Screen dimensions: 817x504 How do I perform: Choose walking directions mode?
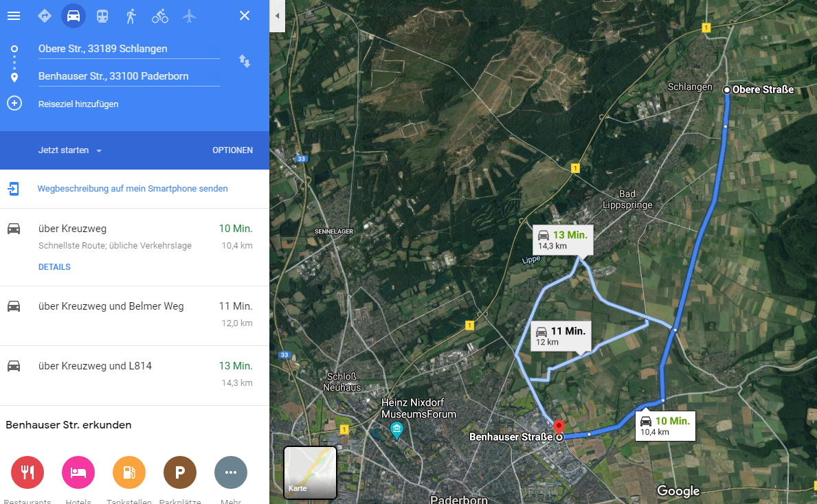(x=131, y=16)
